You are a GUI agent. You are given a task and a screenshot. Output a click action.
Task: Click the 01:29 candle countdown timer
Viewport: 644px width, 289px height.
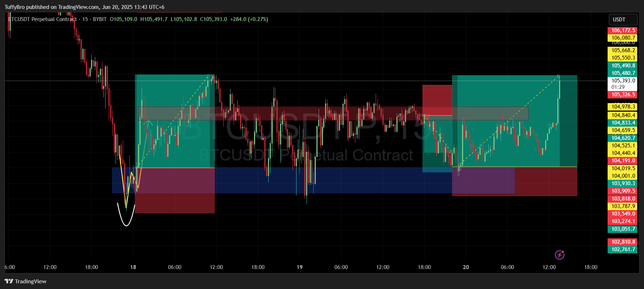click(x=618, y=87)
